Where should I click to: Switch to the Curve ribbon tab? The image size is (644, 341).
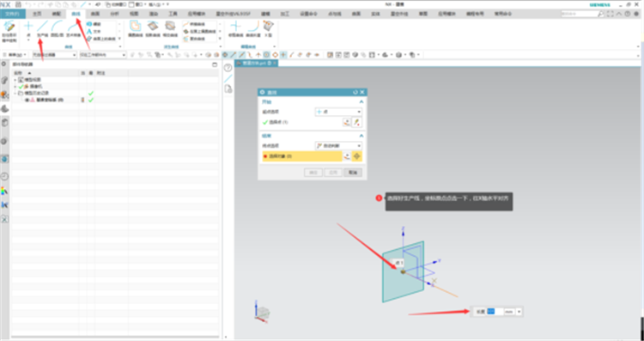[76, 14]
